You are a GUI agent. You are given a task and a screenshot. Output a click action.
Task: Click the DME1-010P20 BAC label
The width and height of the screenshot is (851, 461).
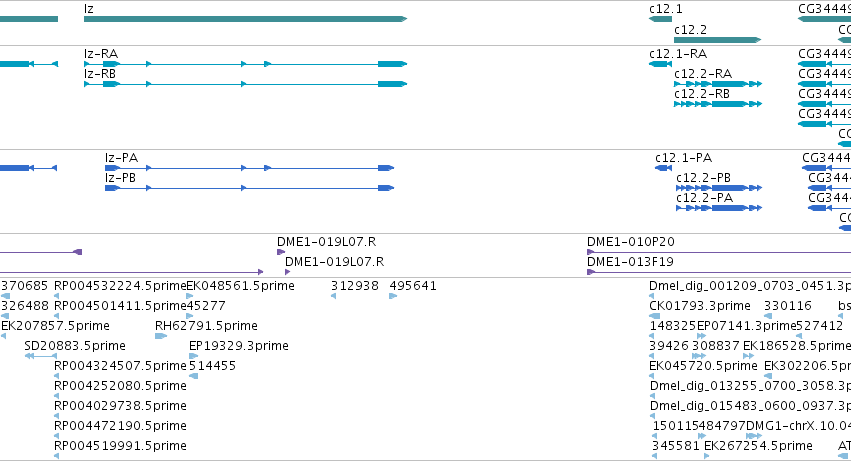(x=631, y=242)
